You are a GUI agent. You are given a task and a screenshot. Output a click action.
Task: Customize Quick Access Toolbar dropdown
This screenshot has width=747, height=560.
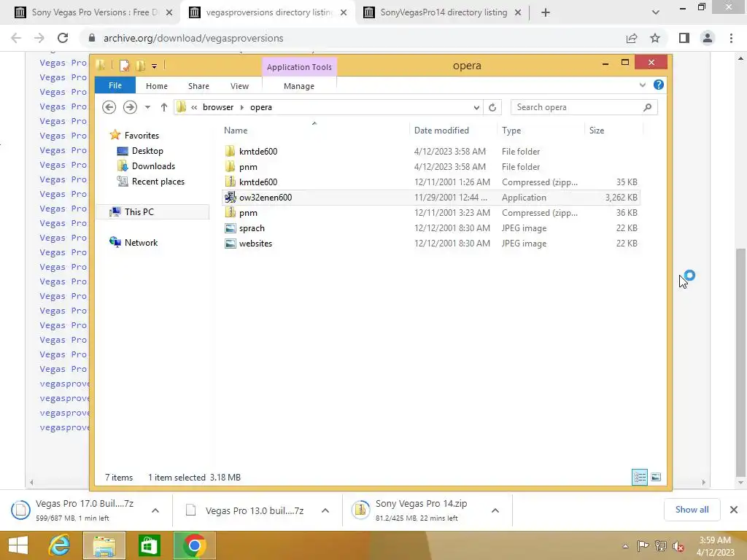click(155, 66)
